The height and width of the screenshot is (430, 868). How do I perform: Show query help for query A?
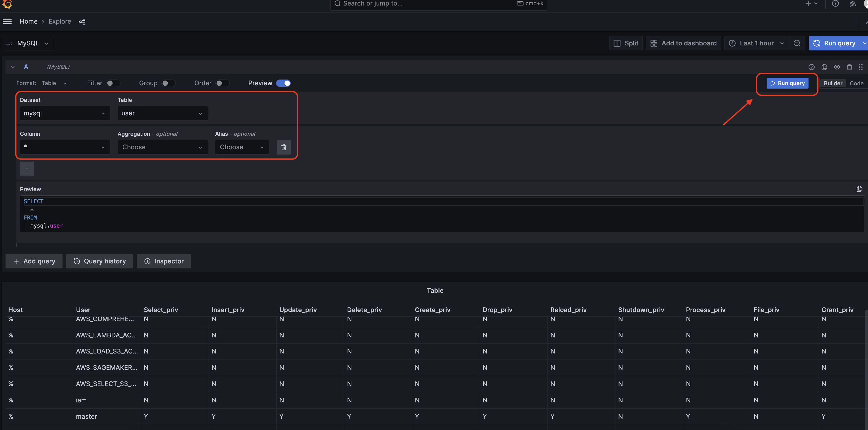pos(811,67)
